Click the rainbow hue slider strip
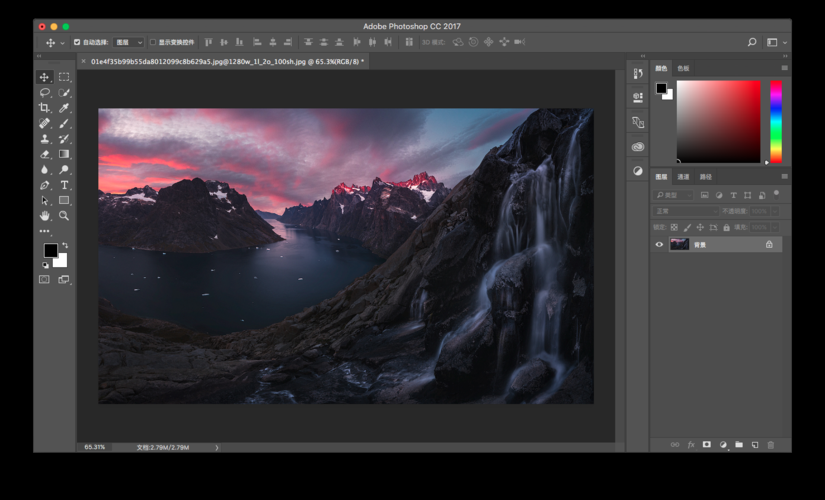Viewport: 825px width, 500px height. coord(775,120)
